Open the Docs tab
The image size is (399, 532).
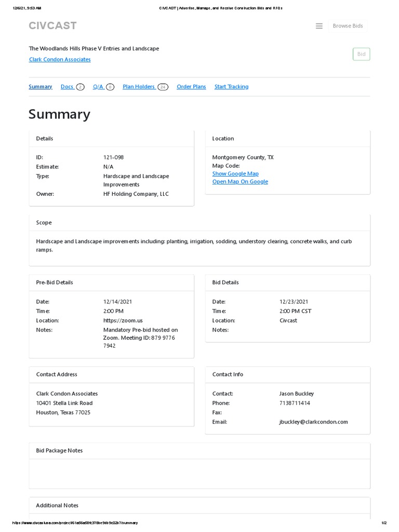[72, 87]
